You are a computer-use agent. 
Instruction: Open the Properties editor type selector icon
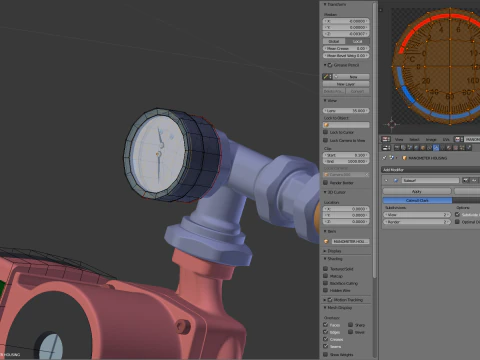386,148
